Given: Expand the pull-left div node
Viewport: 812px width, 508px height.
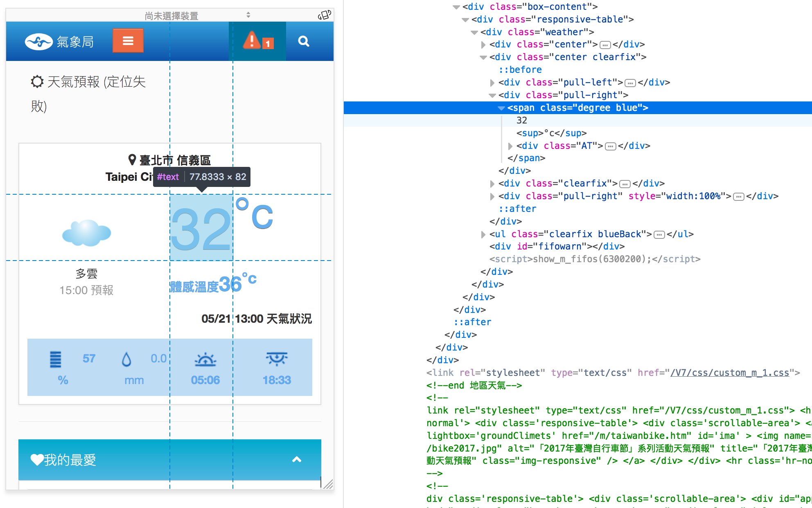Looking at the screenshot, I should click(492, 83).
